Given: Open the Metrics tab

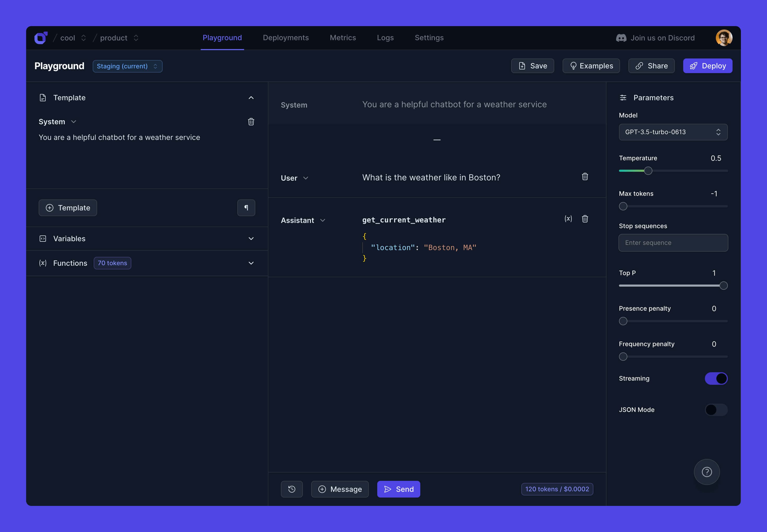Looking at the screenshot, I should [343, 38].
